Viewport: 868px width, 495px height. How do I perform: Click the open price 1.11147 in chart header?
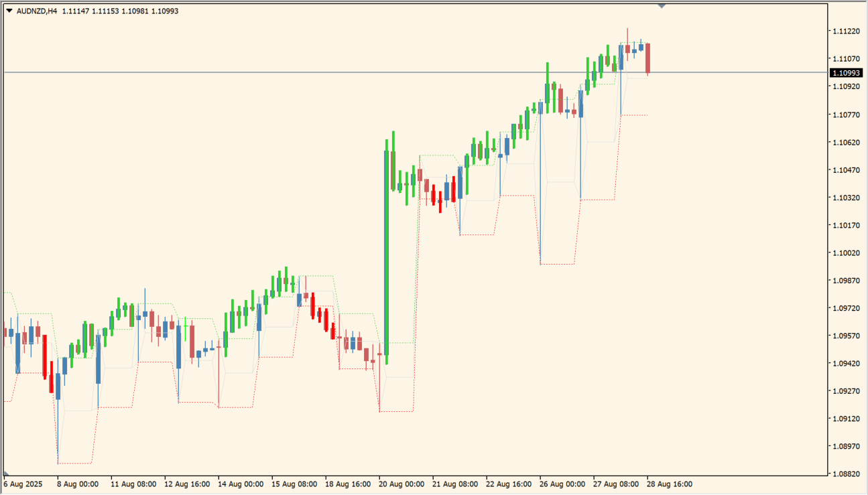[77, 11]
